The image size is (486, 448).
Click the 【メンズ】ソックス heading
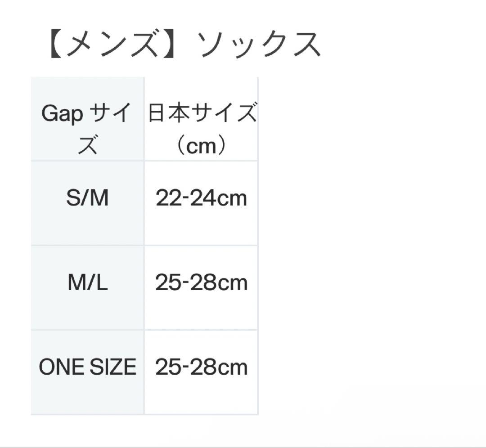pyautogui.click(x=183, y=45)
